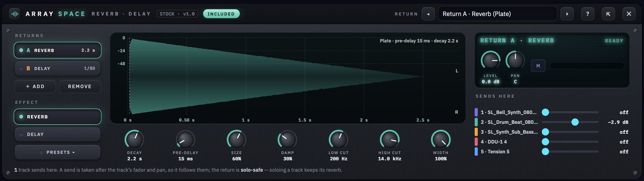
Task: Select return B Delay in Returns list
Action: pos(58,69)
